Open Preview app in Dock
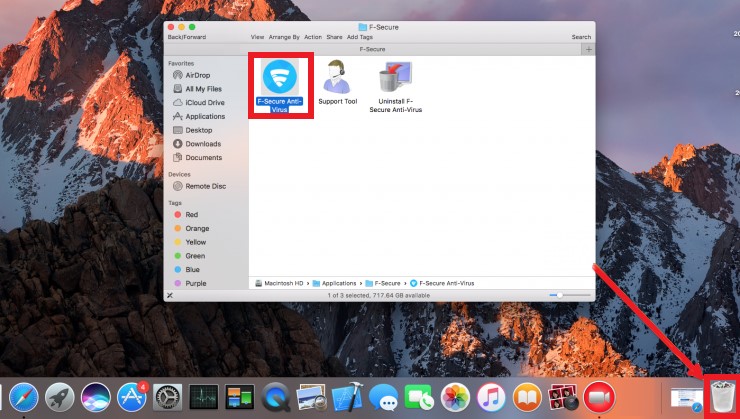This screenshot has width=740, height=419. click(x=311, y=397)
